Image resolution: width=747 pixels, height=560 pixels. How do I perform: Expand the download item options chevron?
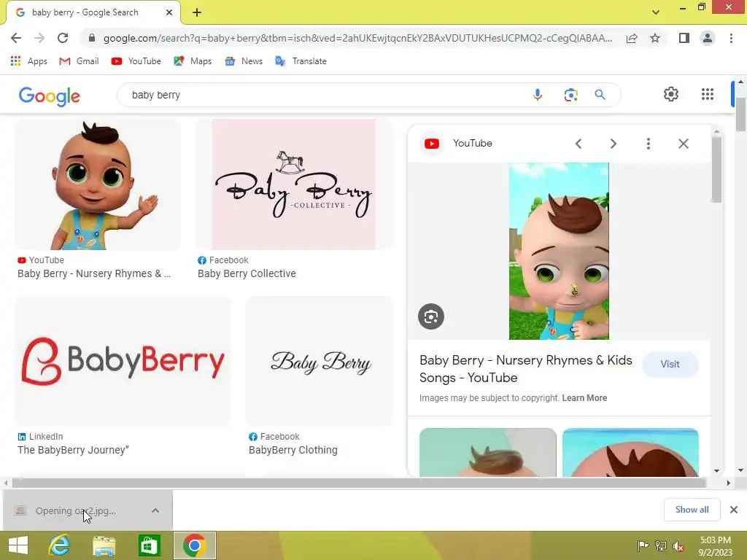155,510
